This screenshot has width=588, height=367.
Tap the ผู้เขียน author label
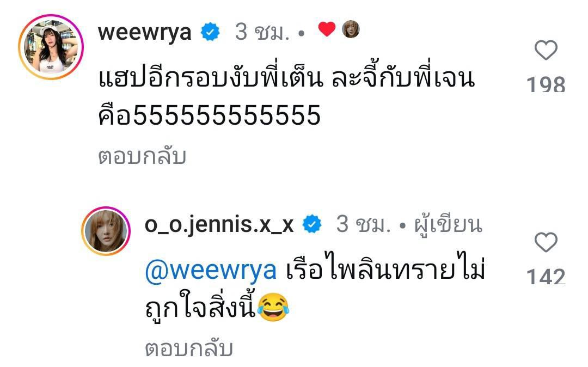click(x=448, y=225)
